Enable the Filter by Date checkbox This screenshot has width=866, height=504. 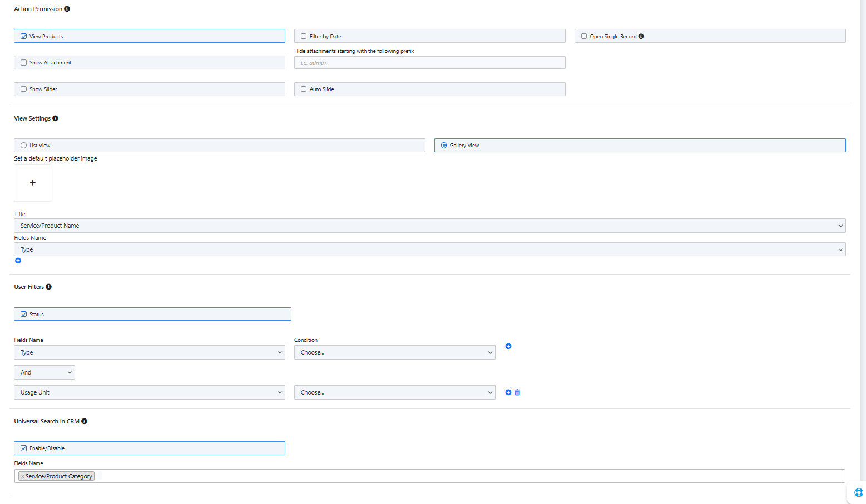point(304,36)
